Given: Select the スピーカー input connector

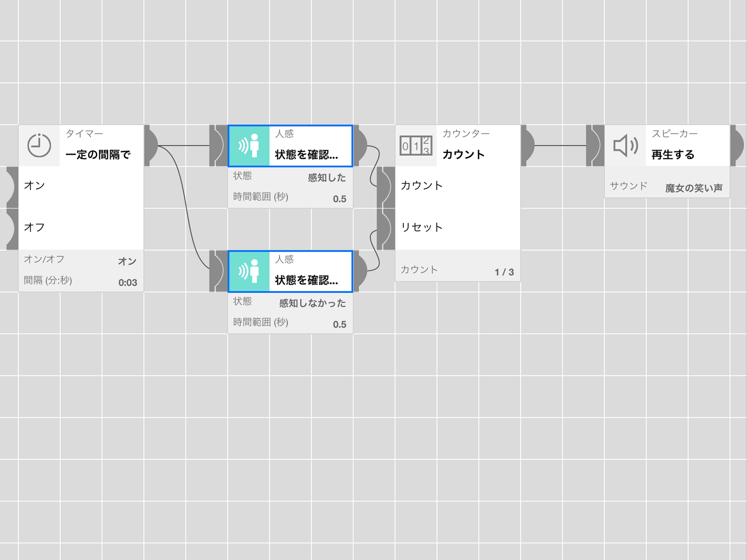Looking at the screenshot, I should (595, 145).
